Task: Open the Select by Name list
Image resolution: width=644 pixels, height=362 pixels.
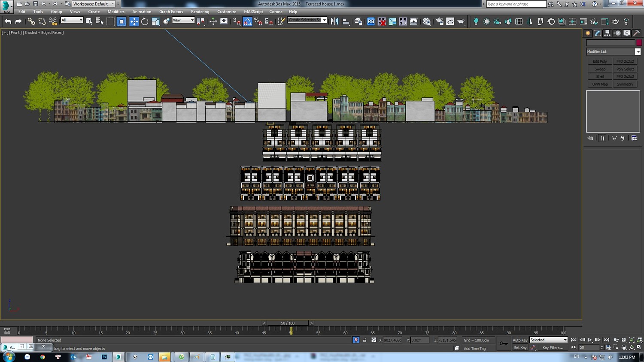Action: click(x=100, y=21)
